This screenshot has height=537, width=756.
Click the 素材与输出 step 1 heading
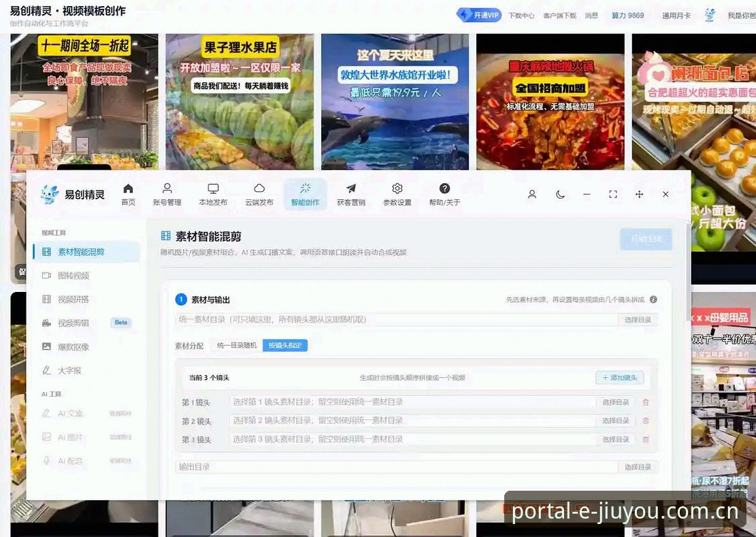pos(210,300)
